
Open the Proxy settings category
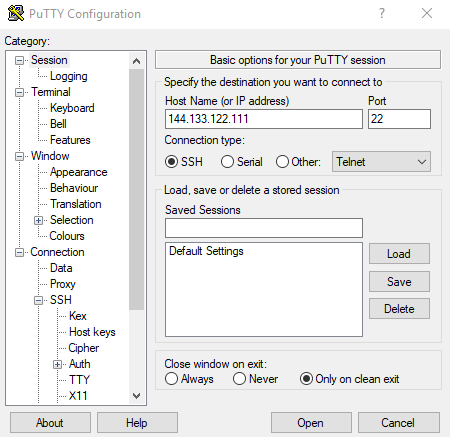coord(63,284)
